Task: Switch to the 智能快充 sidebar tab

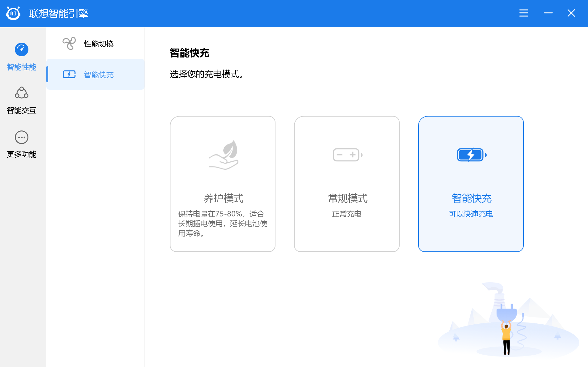Action: [95, 74]
